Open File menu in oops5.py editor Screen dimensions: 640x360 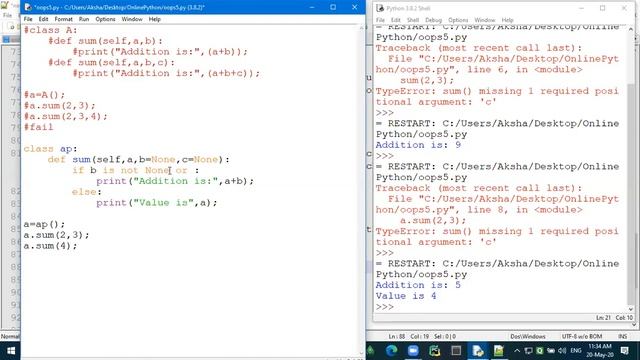point(28,19)
